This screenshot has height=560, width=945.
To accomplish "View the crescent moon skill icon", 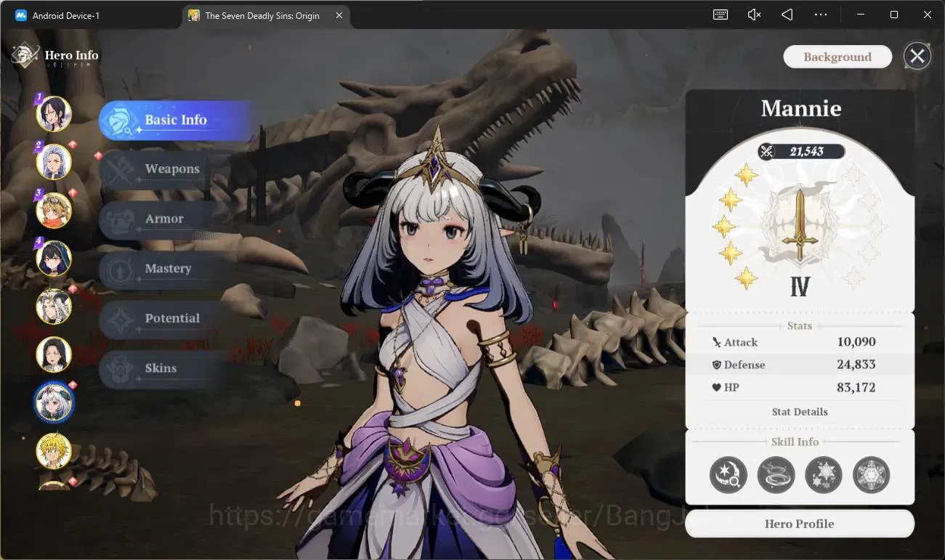I will point(729,475).
